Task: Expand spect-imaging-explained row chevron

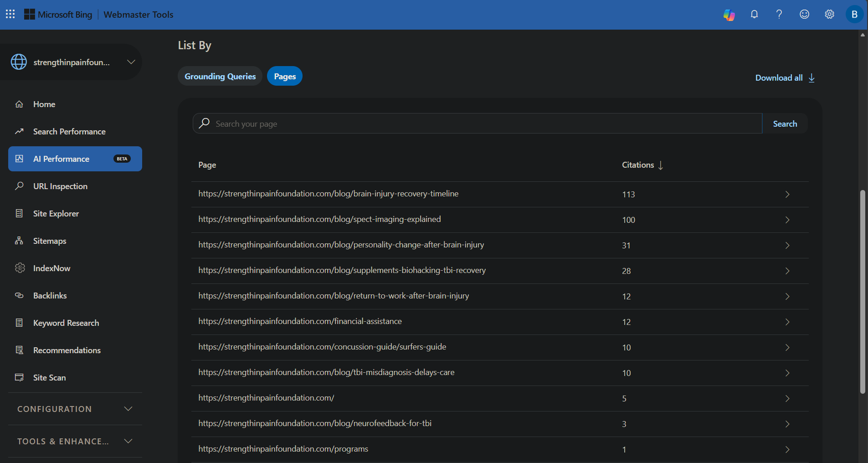Action: pyautogui.click(x=787, y=220)
